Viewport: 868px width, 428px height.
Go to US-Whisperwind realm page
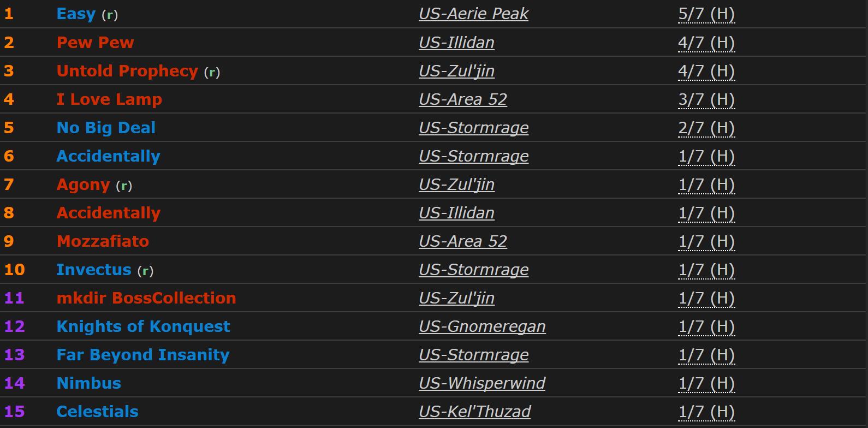tap(482, 383)
